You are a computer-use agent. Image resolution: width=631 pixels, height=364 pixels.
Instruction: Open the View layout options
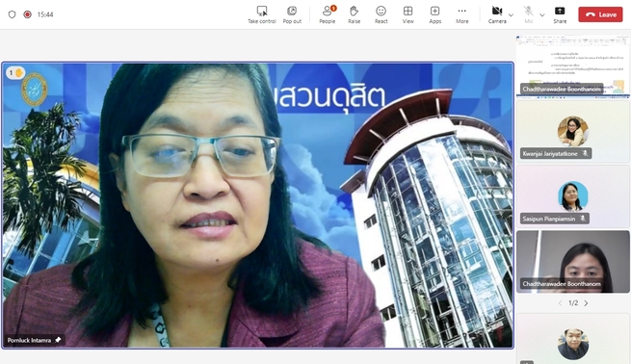[x=408, y=14]
